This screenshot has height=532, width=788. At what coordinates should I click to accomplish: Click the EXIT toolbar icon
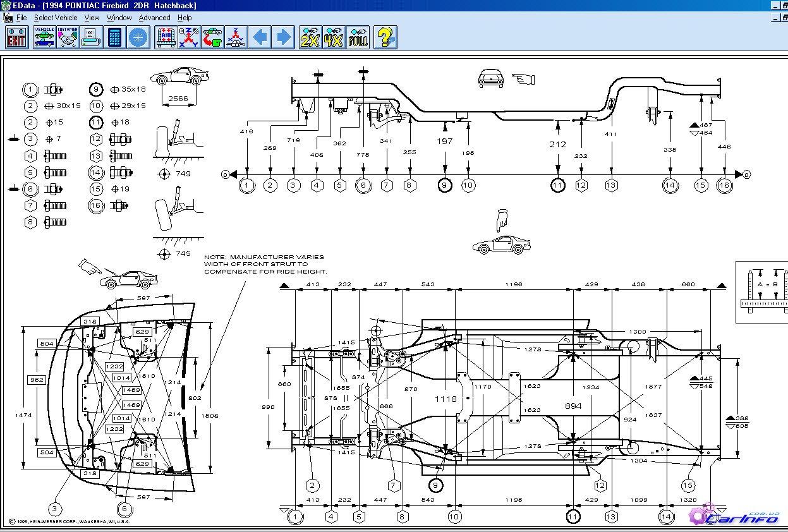point(16,37)
